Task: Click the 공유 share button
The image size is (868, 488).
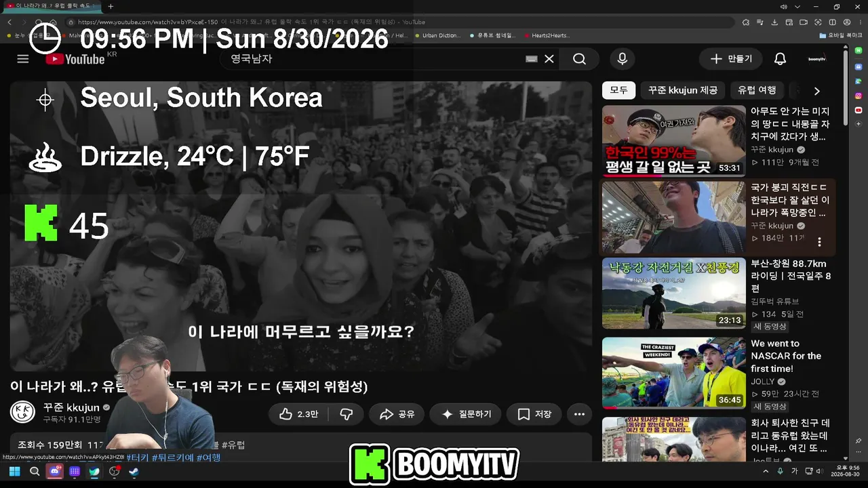Action: 397,414
